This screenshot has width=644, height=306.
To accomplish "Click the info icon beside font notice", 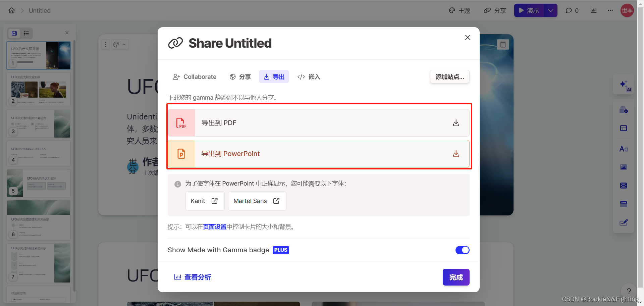I will point(178,184).
